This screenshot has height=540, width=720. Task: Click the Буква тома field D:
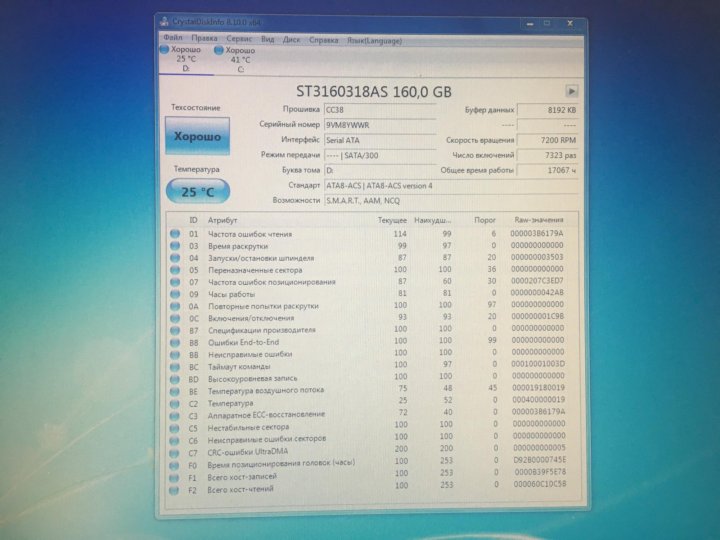click(x=380, y=170)
